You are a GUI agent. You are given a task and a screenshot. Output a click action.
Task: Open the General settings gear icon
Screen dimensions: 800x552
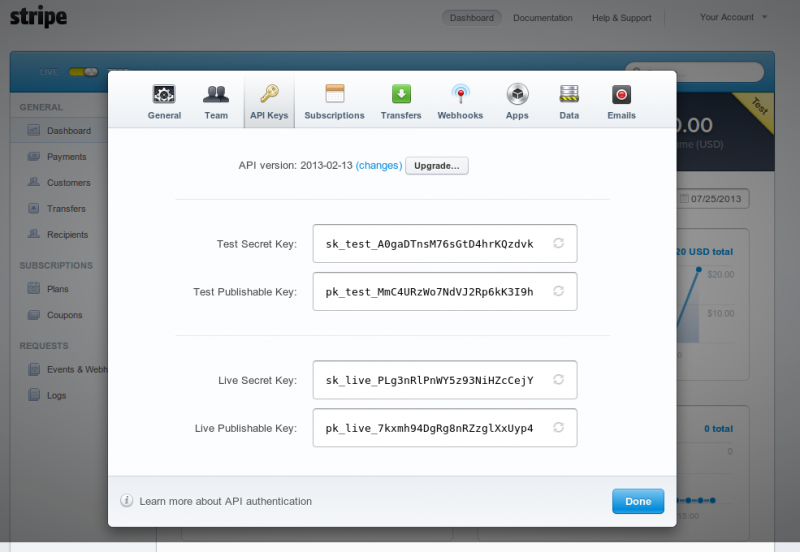click(x=164, y=94)
